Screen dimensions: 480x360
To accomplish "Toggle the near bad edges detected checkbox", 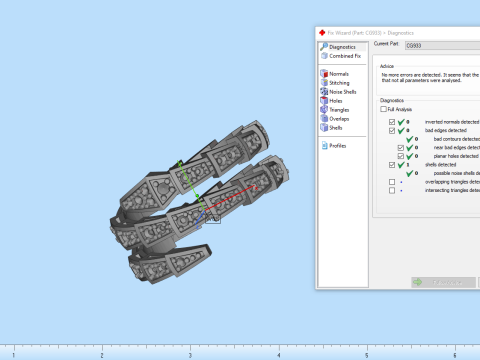I will tap(401, 148).
